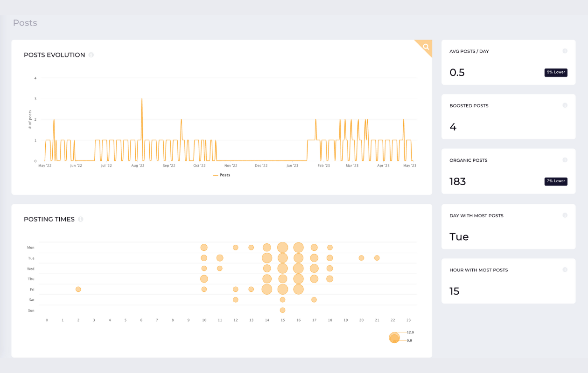Click the HOUR WITH MOST POSTS label

point(479,270)
